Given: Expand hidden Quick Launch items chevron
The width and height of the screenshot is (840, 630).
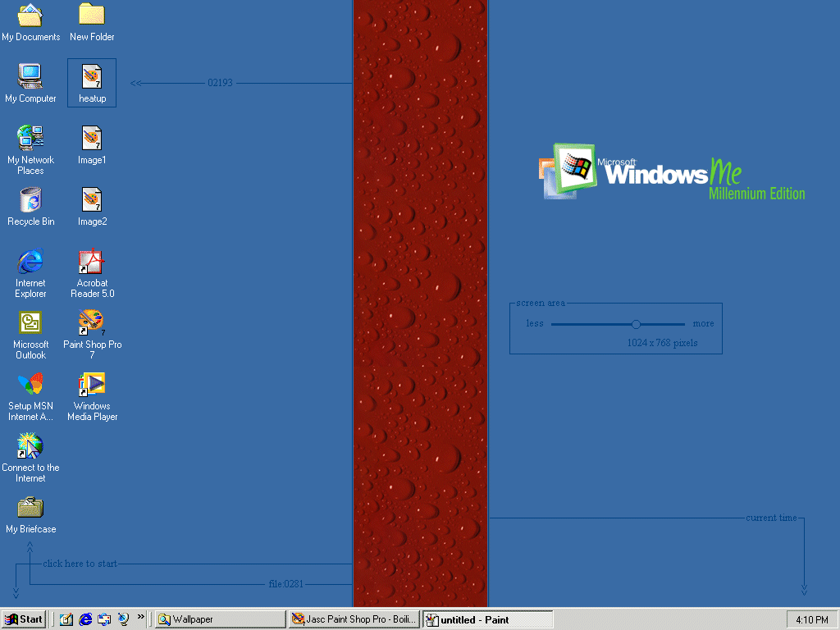Looking at the screenshot, I should (140, 617).
